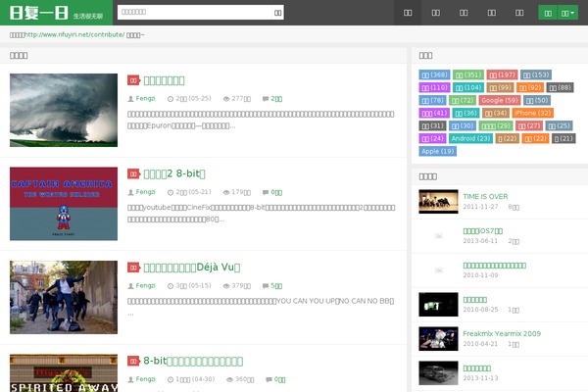The width and height of the screenshot is (588, 392).
Task: Select the Apple (19) tag
Action: point(437,151)
